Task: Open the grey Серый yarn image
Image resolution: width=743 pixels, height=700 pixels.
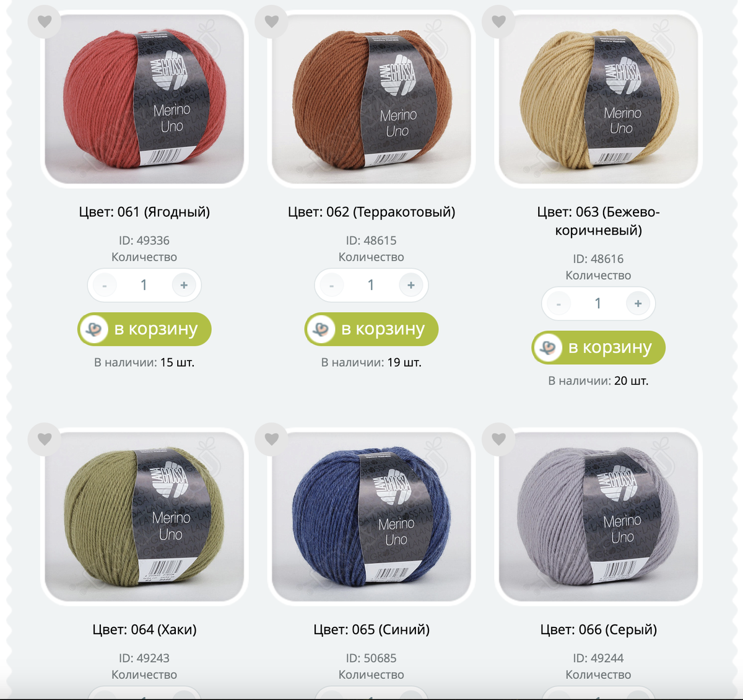Action: tap(598, 517)
